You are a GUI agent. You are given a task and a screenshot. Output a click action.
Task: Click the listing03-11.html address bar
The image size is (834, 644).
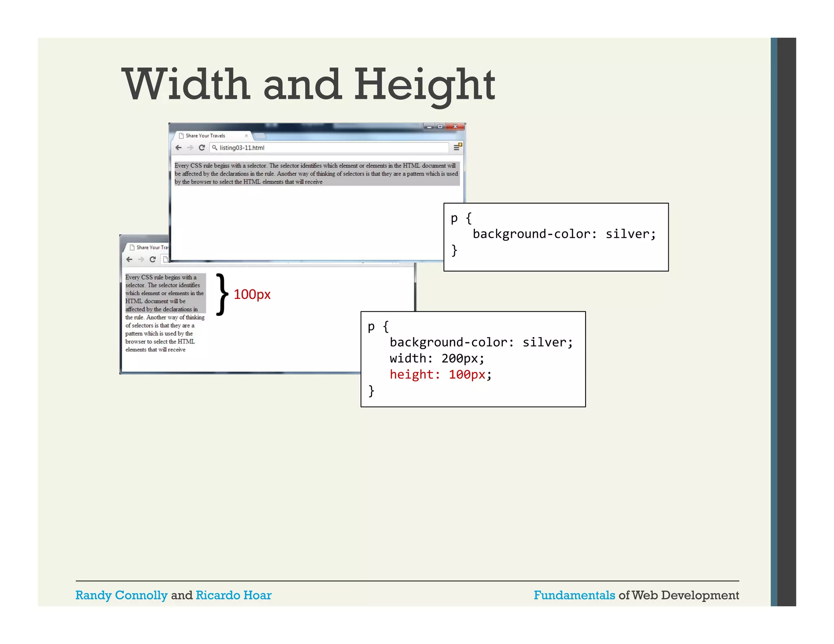pos(329,148)
